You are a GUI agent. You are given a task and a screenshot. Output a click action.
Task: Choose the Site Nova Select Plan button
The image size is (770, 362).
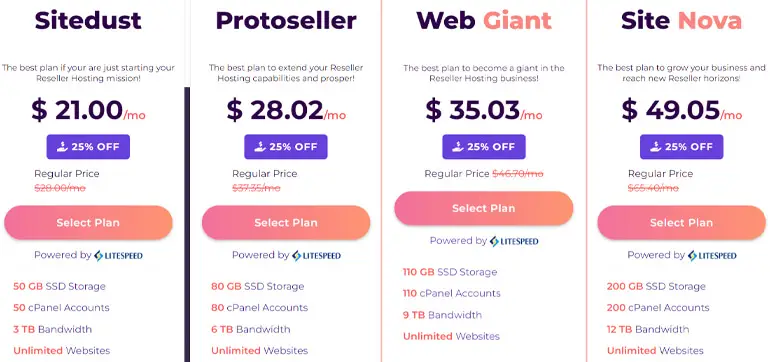(682, 223)
